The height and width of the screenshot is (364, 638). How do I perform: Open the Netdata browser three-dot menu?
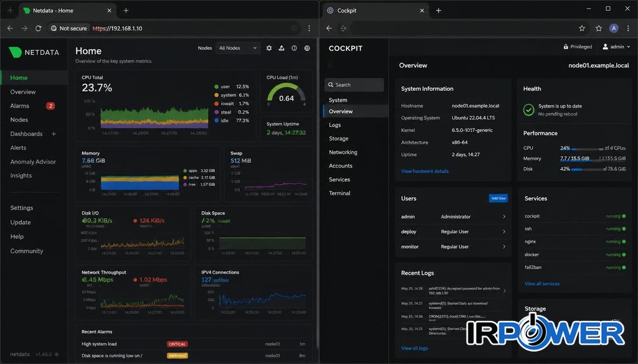click(x=309, y=29)
